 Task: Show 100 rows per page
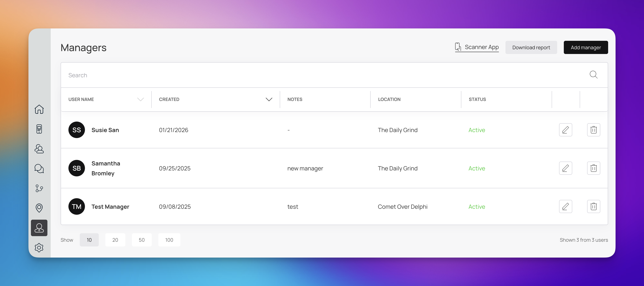point(169,240)
